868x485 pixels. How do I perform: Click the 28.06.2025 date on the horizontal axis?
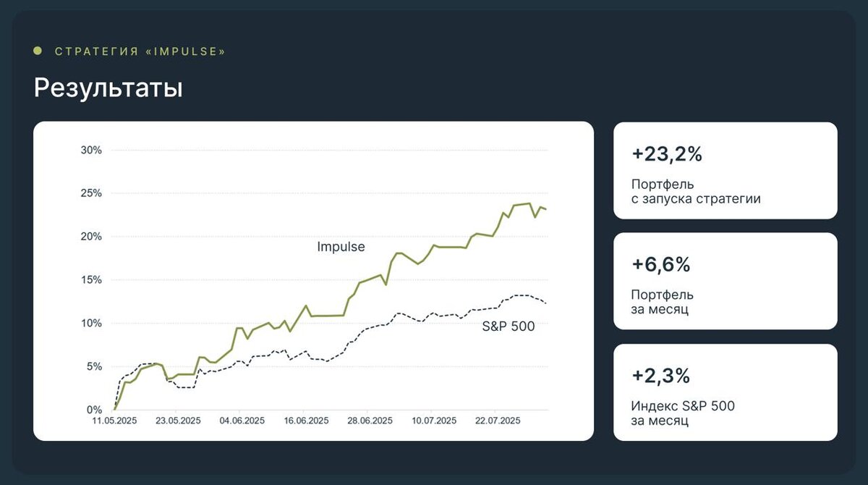point(370,421)
